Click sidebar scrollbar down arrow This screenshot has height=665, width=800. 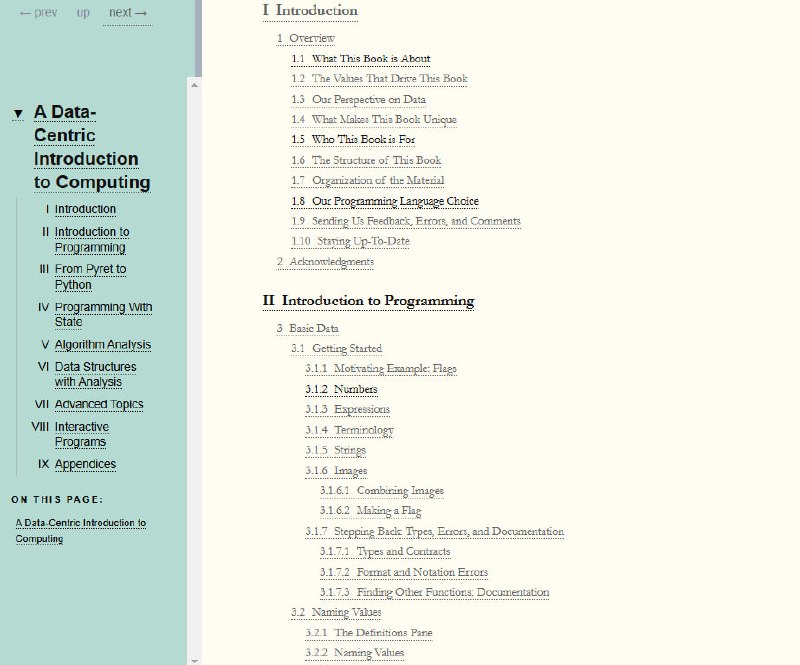pyautogui.click(x=194, y=660)
